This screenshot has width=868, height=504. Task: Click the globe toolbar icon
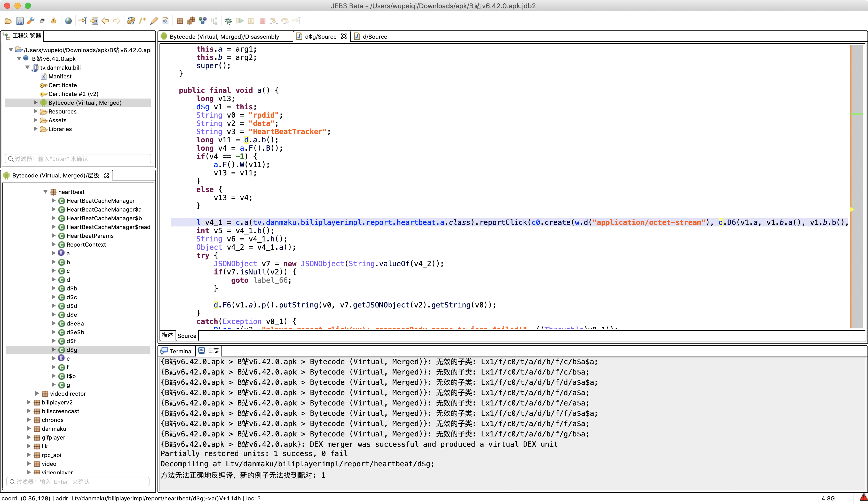pyautogui.click(x=68, y=21)
